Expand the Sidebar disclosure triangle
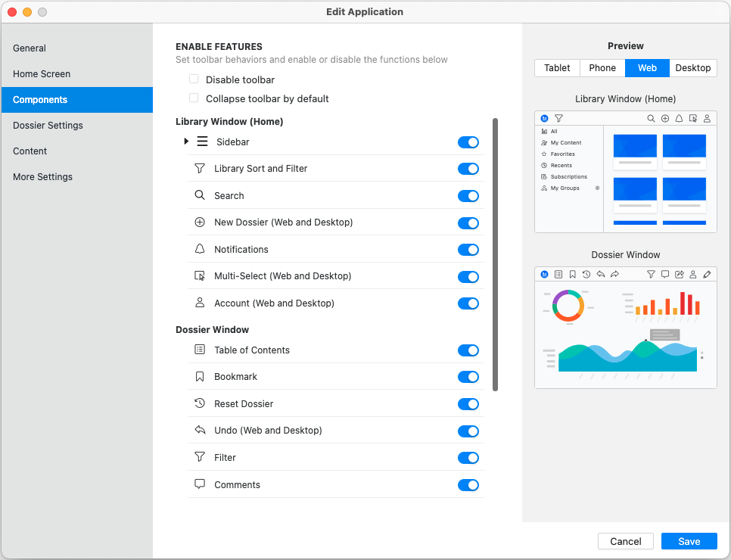Viewport: 731px width, 560px height. point(186,142)
